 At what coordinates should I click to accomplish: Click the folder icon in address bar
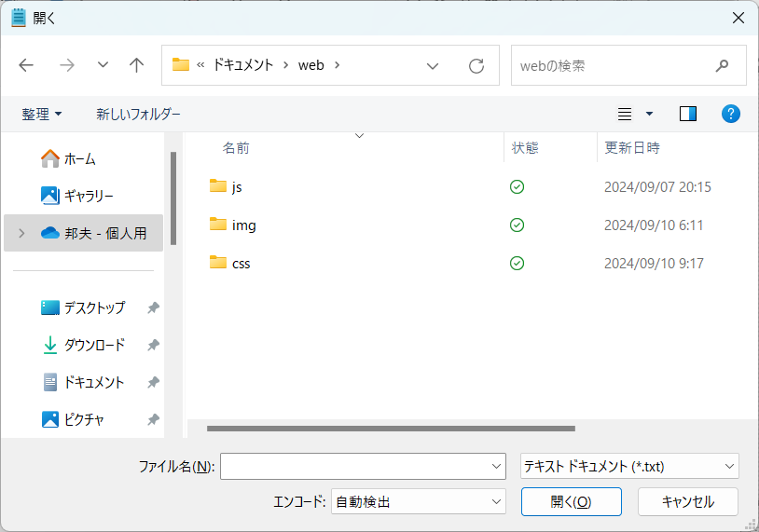[x=181, y=65]
